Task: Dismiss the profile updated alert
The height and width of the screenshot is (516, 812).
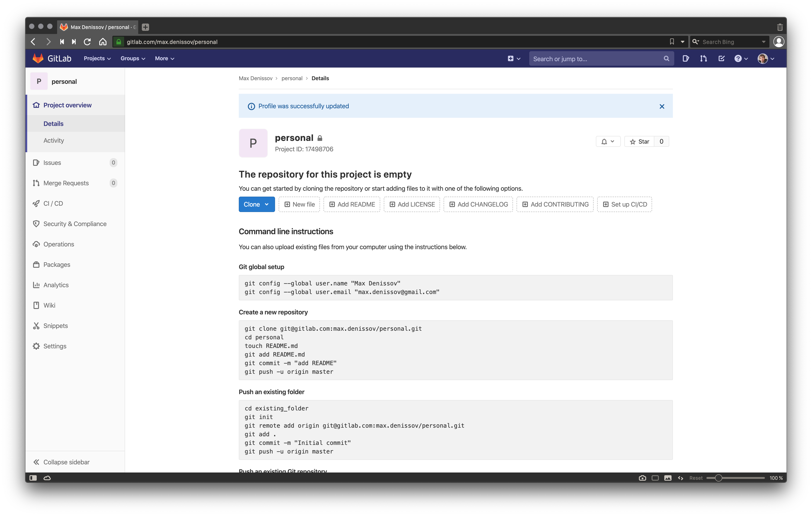Action: coord(662,106)
